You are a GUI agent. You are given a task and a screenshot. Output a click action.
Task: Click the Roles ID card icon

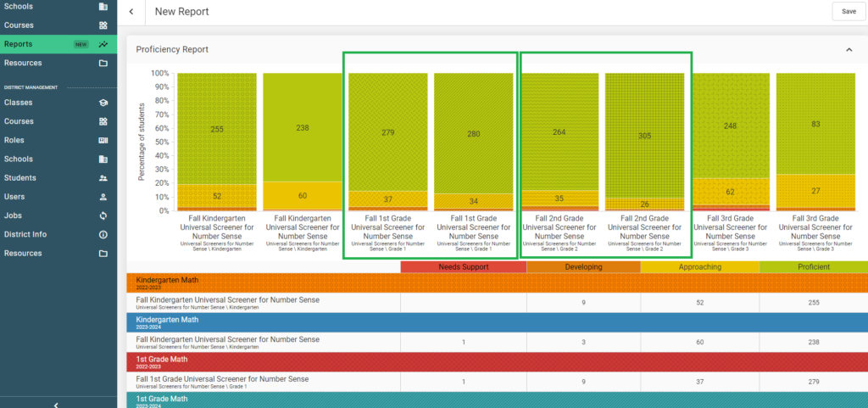pos(103,140)
